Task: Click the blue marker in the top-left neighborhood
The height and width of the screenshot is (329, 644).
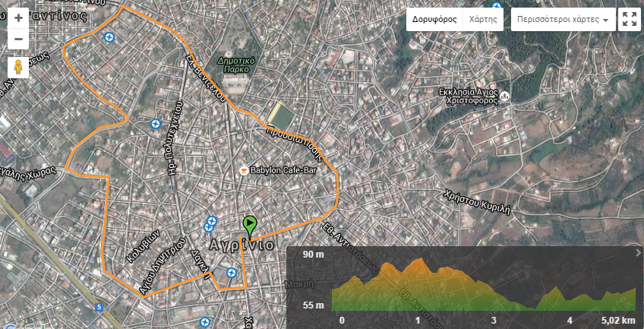Action: 110,37
